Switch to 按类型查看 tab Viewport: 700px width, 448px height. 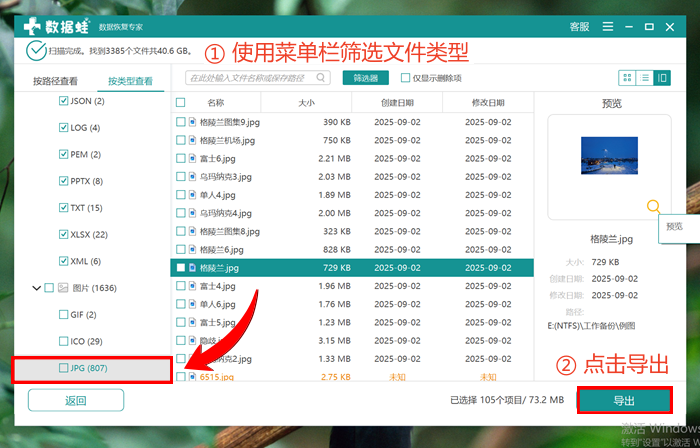click(x=130, y=81)
